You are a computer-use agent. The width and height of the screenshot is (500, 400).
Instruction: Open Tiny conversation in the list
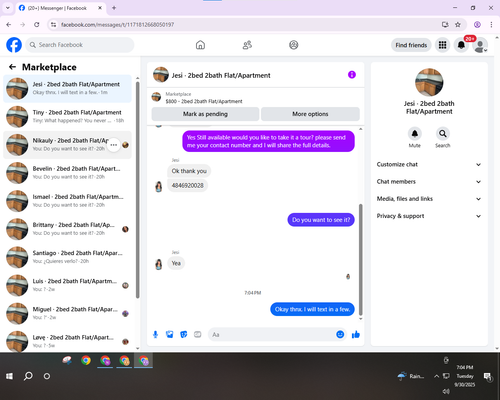click(x=67, y=116)
